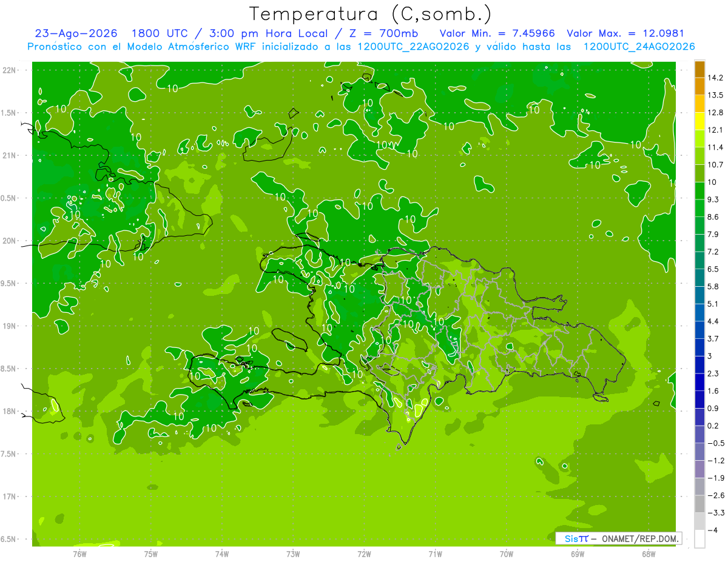Click the "12.1" color scale value
This screenshot has width=728, height=562.
click(x=716, y=130)
